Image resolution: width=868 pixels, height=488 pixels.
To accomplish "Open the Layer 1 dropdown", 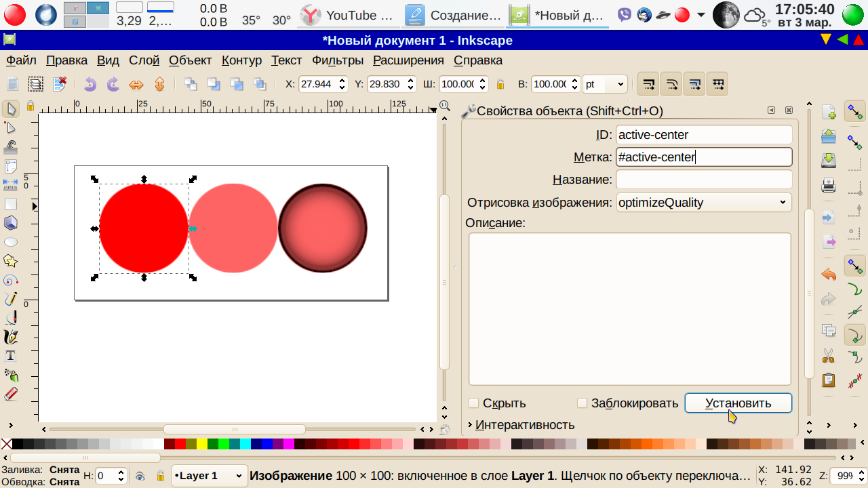I will click(209, 476).
